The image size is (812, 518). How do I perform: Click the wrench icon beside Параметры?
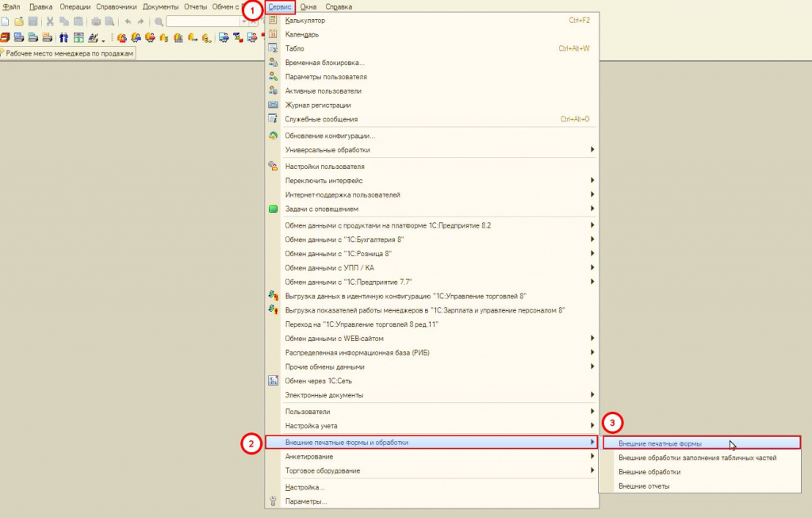click(x=273, y=501)
